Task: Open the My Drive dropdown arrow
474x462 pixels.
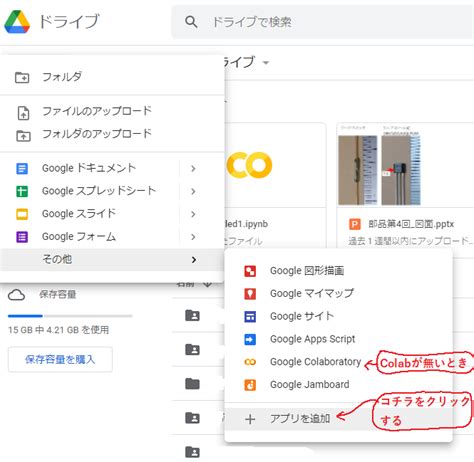Action: (x=266, y=63)
